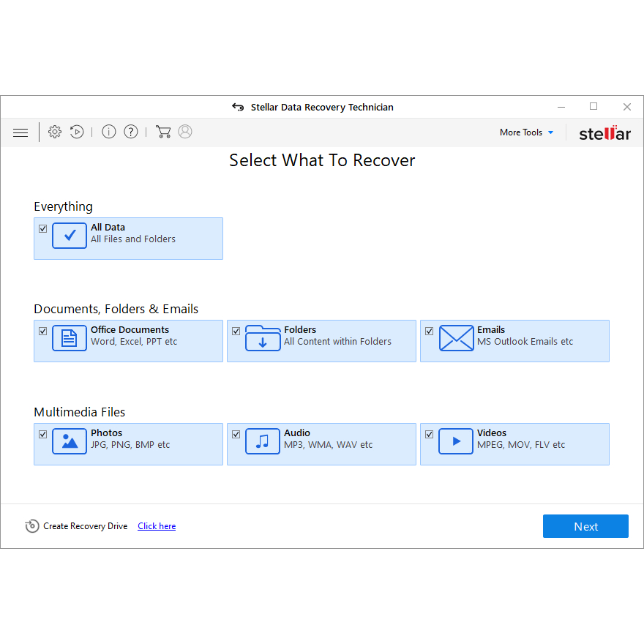Minimize the Stellar Data Recovery window
644x644 pixels.
[x=561, y=107]
